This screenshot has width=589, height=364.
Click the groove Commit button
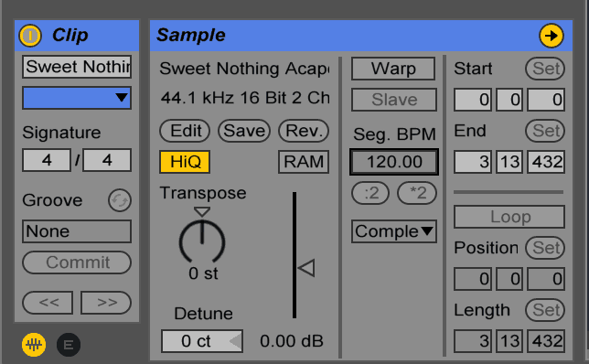click(77, 262)
